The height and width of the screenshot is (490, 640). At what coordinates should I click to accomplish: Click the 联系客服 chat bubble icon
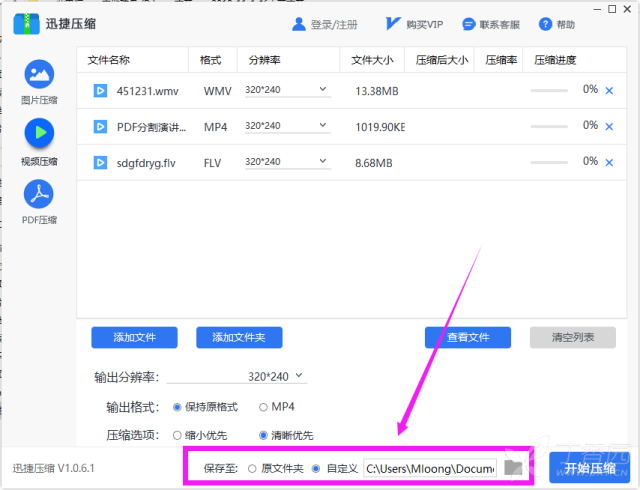(469, 24)
